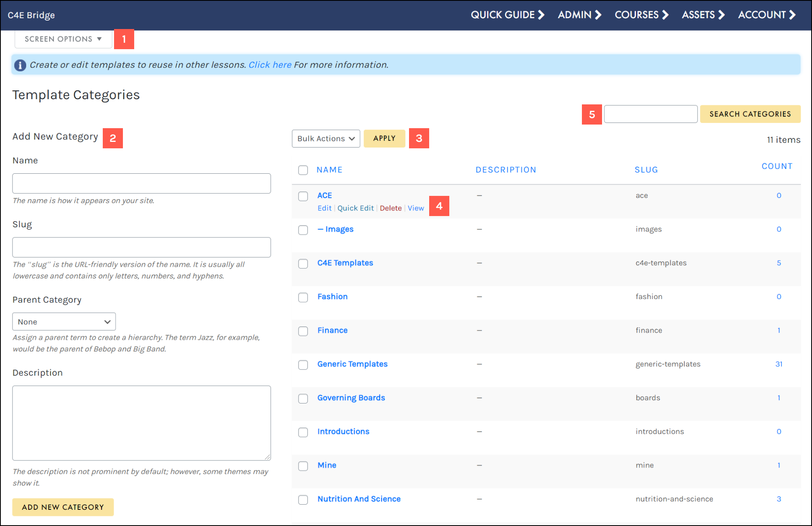
Task: Open the Nutrition And Science category
Action: [359, 499]
